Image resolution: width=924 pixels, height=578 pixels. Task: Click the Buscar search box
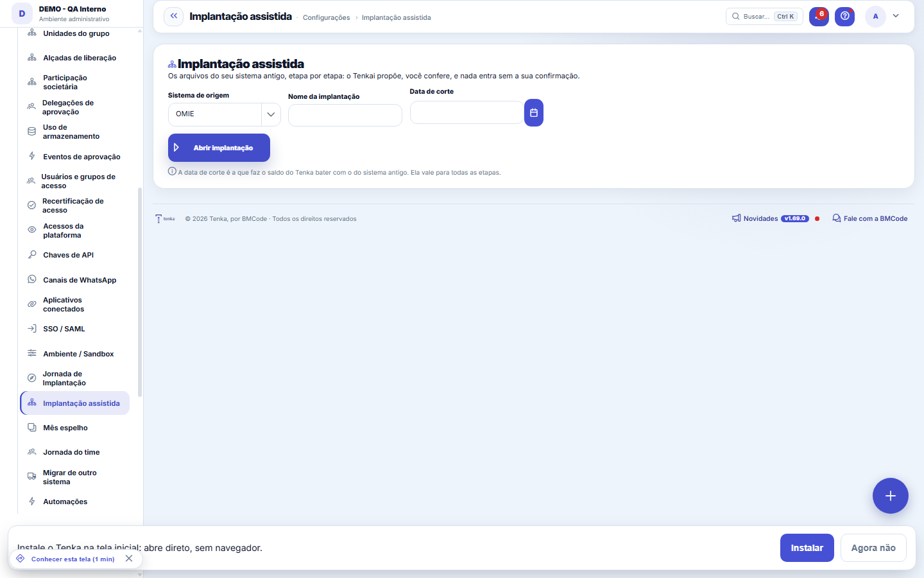tap(764, 16)
